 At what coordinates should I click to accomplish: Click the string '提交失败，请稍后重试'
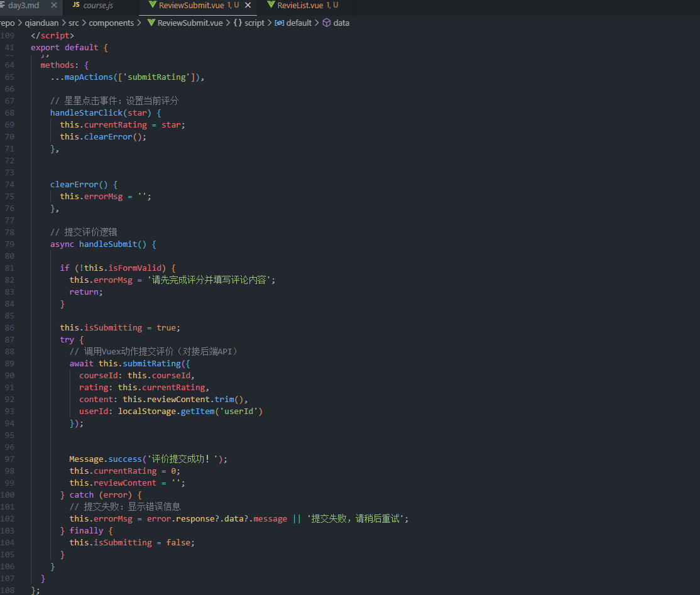[357, 519]
